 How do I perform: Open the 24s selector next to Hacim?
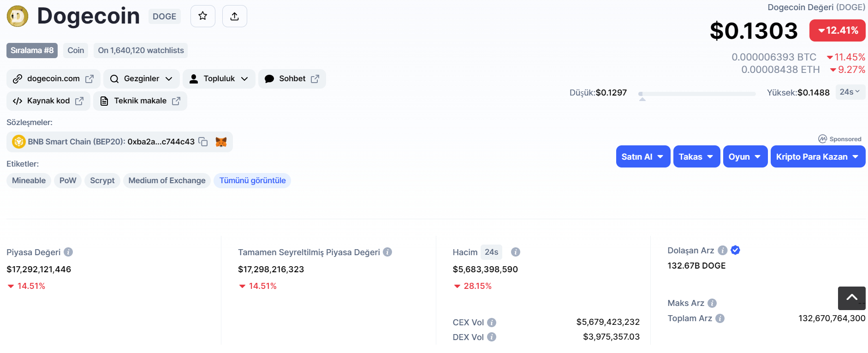(x=491, y=252)
